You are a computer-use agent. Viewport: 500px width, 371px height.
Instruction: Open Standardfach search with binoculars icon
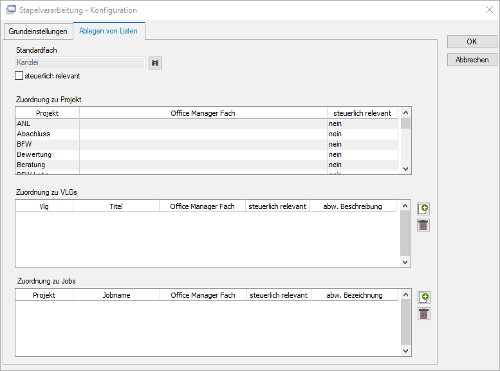click(155, 63)
